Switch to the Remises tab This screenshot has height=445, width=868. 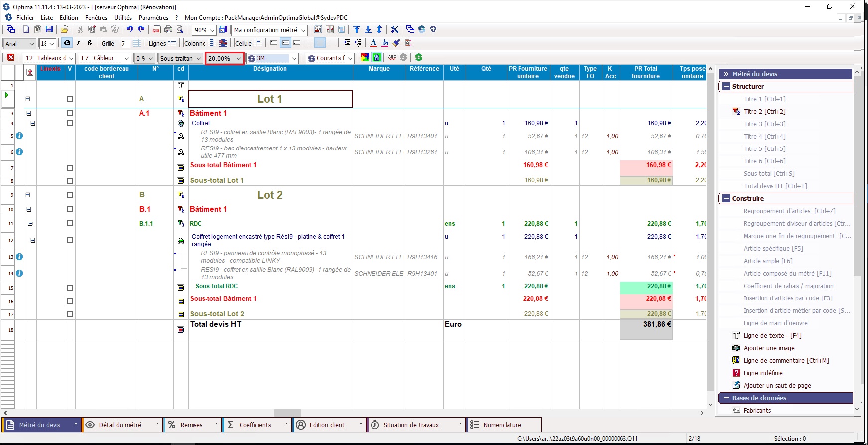[191, 425]
